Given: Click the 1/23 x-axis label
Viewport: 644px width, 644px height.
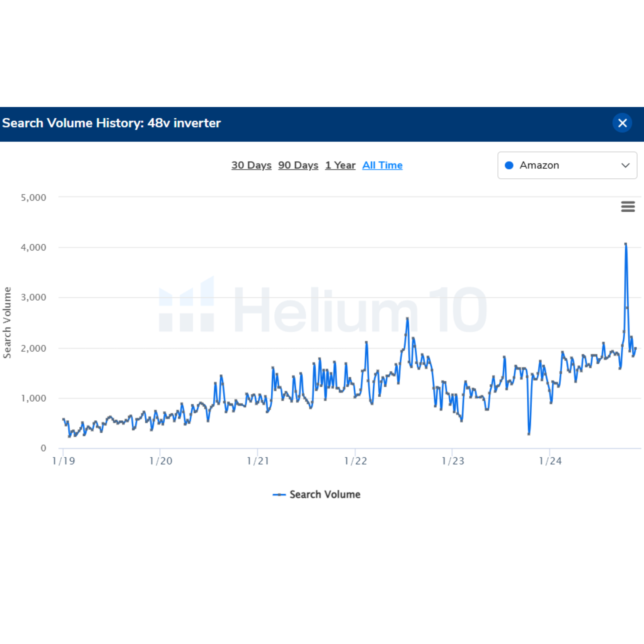Looking at the screenshot, I should click(x=453, y=461).
